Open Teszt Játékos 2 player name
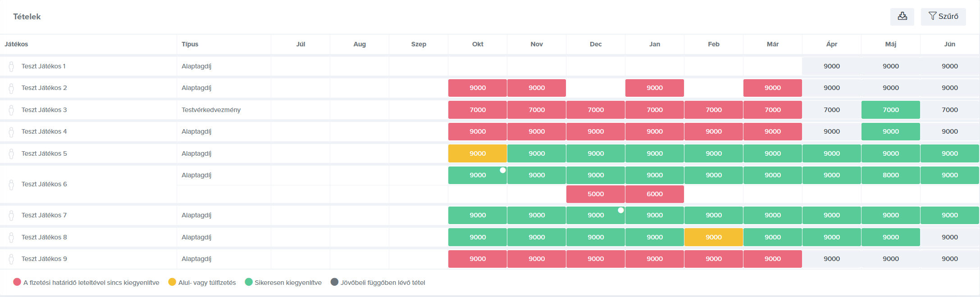The image size is (980, 297). click(44, 88)
